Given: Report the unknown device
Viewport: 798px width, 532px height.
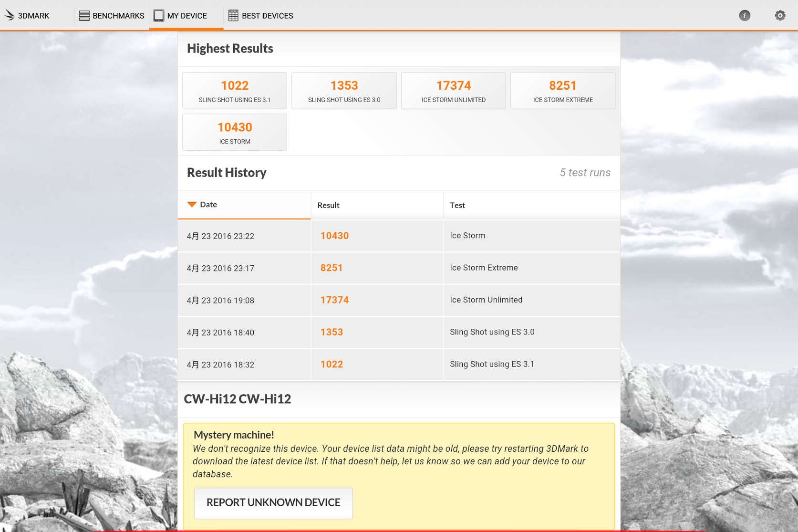Looking at the screenshot, I should (x=273, y=503).
